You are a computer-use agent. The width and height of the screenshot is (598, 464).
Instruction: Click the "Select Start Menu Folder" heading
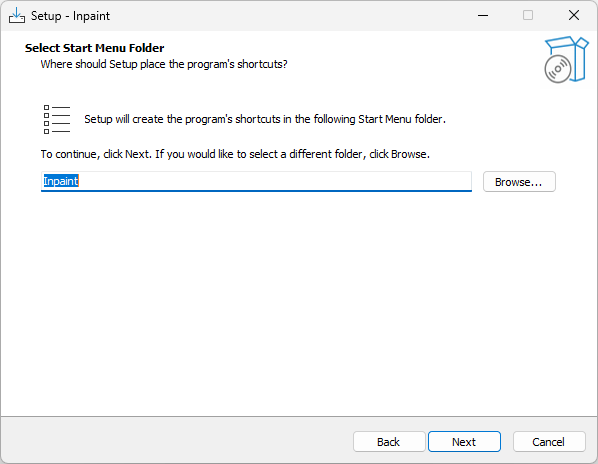[95, 48]
